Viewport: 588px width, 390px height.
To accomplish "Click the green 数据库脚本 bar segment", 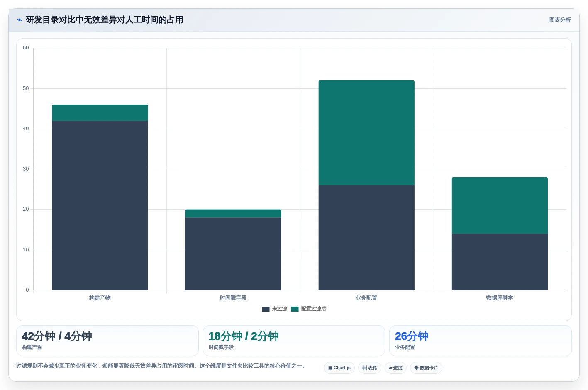I will click(x=500, y=205).
